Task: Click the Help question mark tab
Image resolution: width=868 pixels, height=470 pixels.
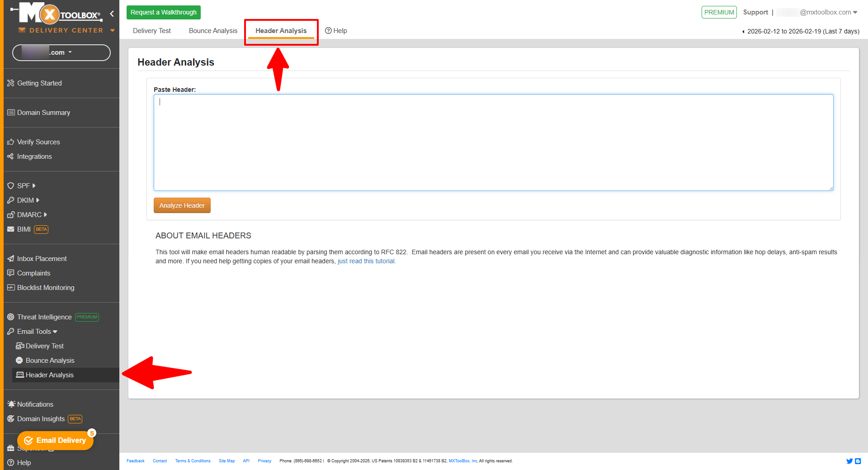Action: [x=336, y=31]
